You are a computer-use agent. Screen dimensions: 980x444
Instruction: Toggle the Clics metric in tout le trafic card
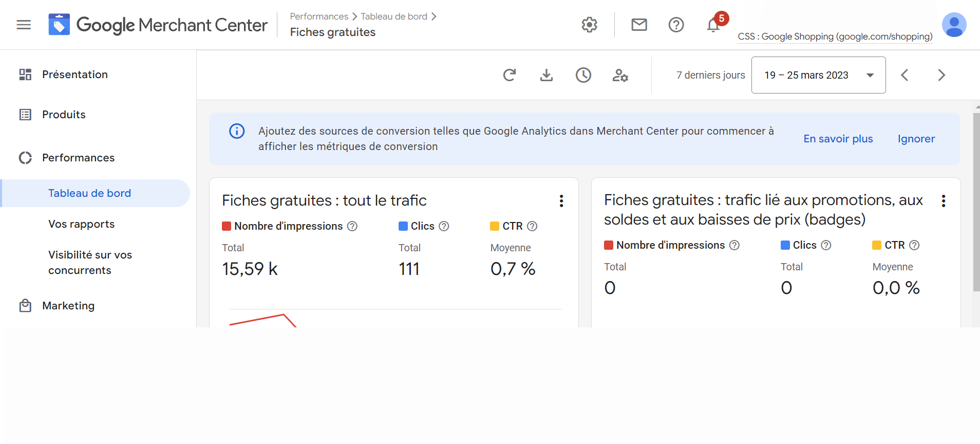417,226
